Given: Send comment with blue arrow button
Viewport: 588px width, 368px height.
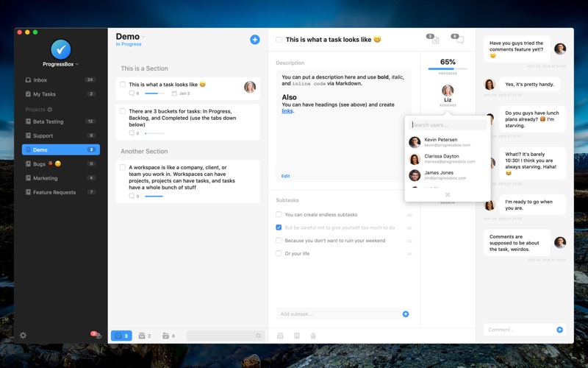Looking at the screenshot, I should point(559,330).
